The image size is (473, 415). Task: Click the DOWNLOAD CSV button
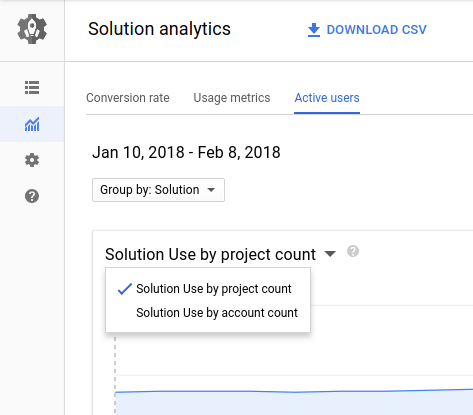click(367, 30)
